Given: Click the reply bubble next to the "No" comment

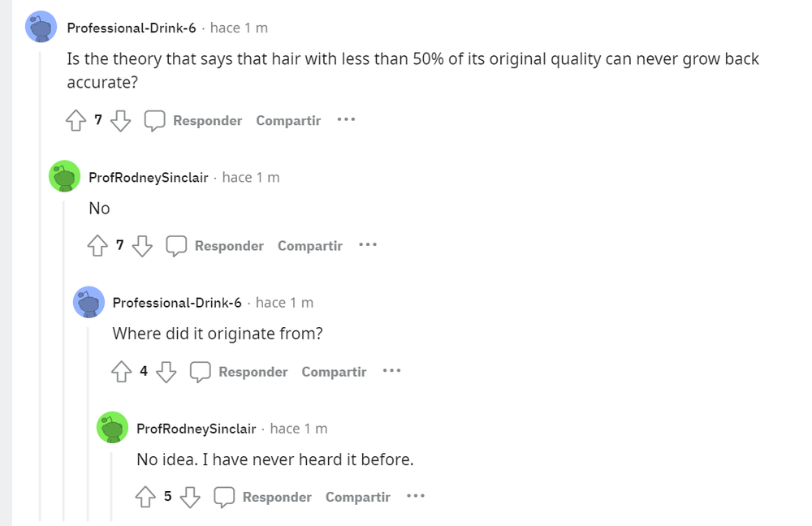Looking at the screenshot, I should tap(177, 245).
